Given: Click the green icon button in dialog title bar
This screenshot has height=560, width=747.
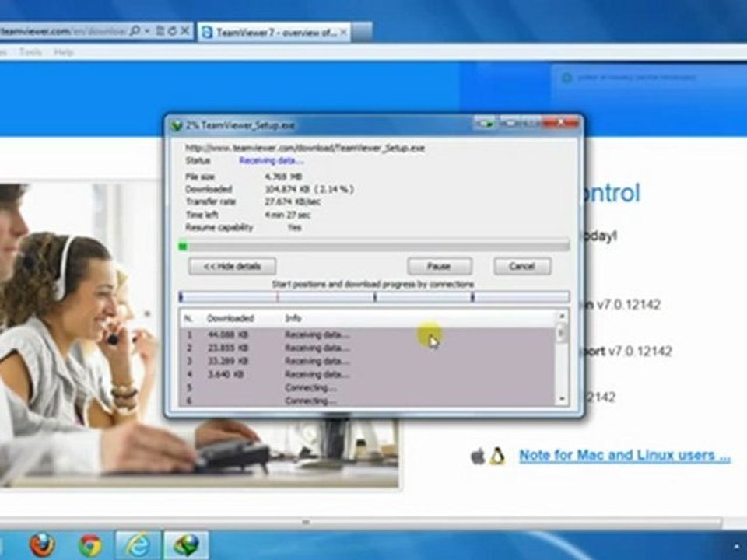Looking at the screenshot, I should tap(485, 124).
